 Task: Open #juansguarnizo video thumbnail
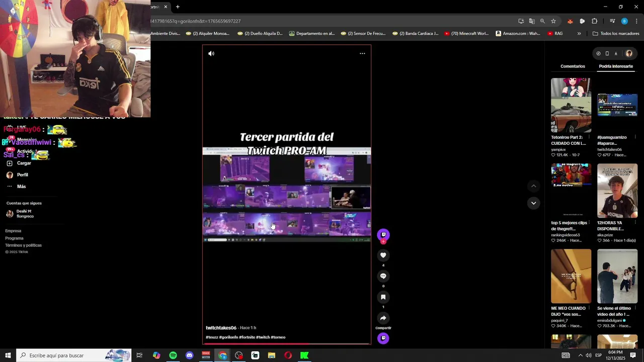[x=617, y=105]
